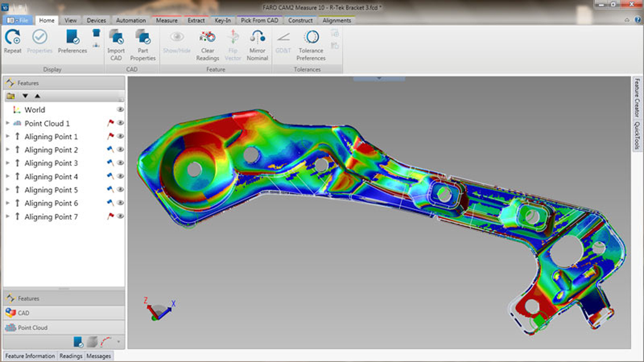Toggle the eye icon for Aligning Point 4

point(120,176)
